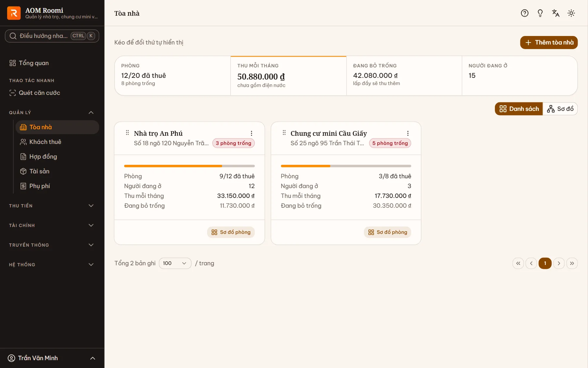The width and height of the screenshot is (588, 368).
Task: Click the AOM Roomi logo icon
Action: (x=14, y=13)
